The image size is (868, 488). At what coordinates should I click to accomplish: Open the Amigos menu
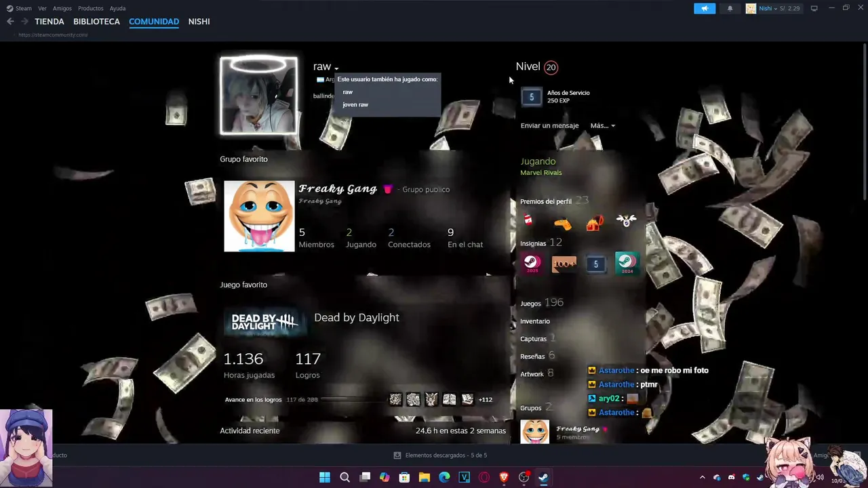pos(62,8)
